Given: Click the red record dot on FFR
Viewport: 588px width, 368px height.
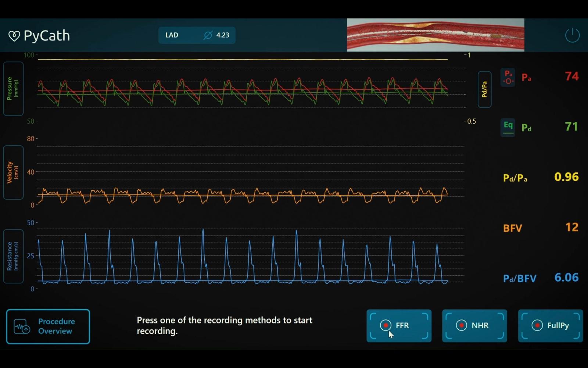Looking at the screenshot, I should pos(386,325).
